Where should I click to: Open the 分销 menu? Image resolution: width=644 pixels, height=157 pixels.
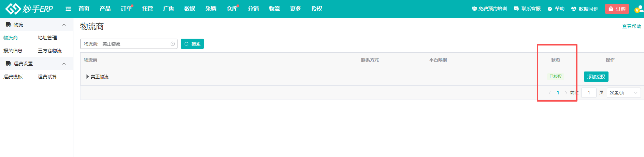253,9
